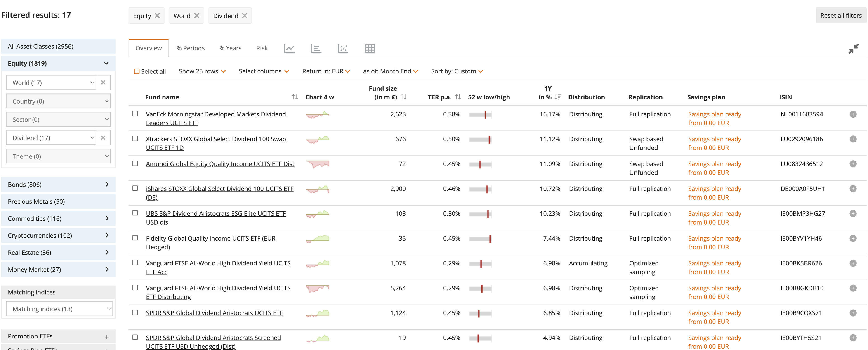Open the Matching indices (13) dropdown
This screenshot has width=868, height=350.
point(59,309)
